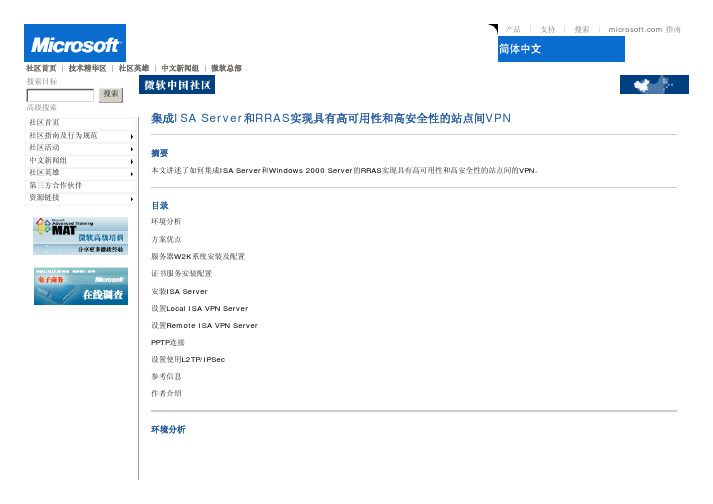Click the article title about ISA Server和RRAS

click(331, 118)
